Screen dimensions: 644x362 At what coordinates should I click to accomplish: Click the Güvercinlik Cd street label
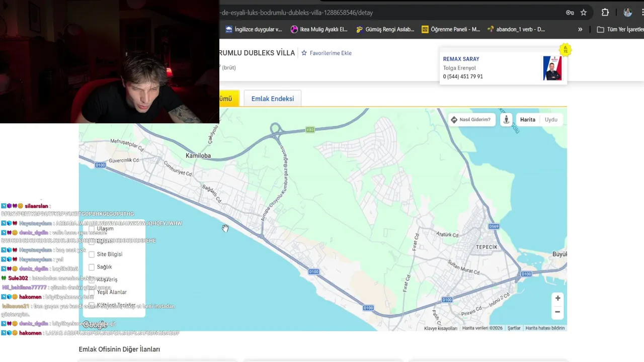pyautogui.click(x=124, y=160)
